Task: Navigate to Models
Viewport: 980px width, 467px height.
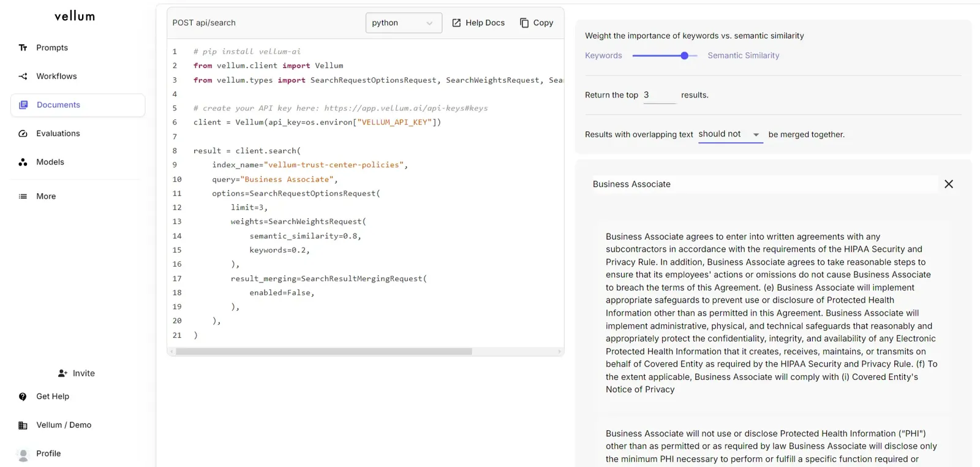Action: point(50,162)
